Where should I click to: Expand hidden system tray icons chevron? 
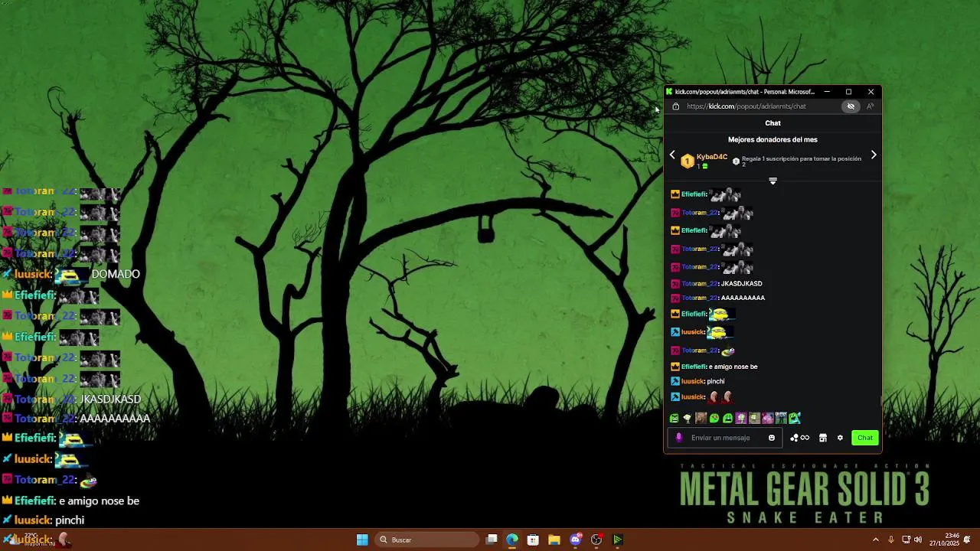point(876,540)
